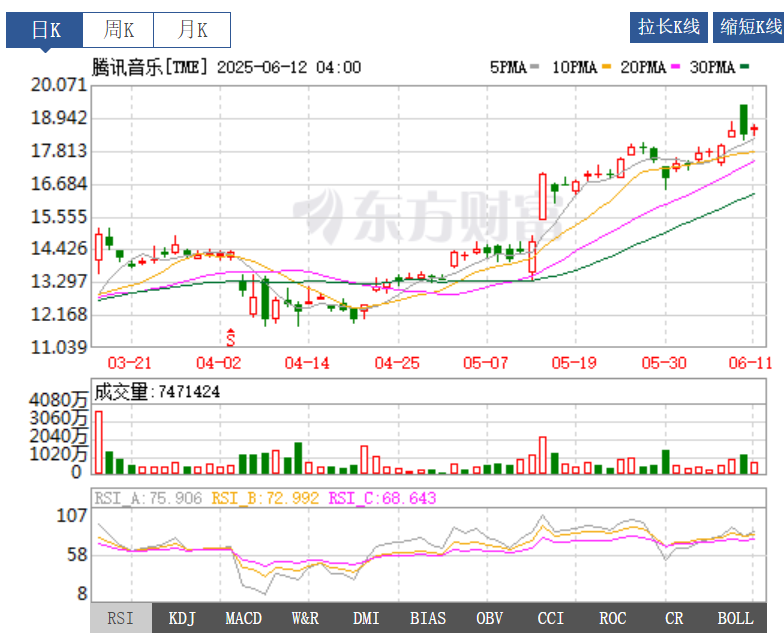Viewport: 784px width, 640px height.
Task: Click the green 30PMA legend swatch
Action: click(744, 66)
